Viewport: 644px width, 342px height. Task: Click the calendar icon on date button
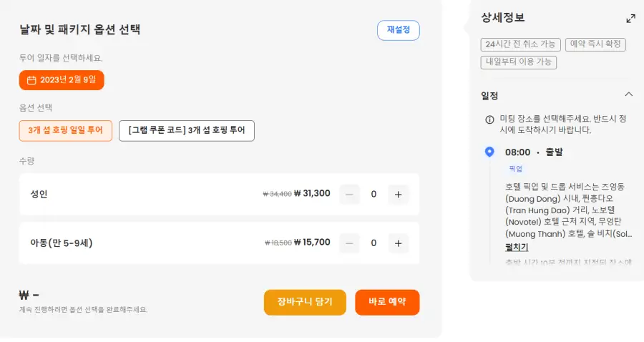[31, 80]
